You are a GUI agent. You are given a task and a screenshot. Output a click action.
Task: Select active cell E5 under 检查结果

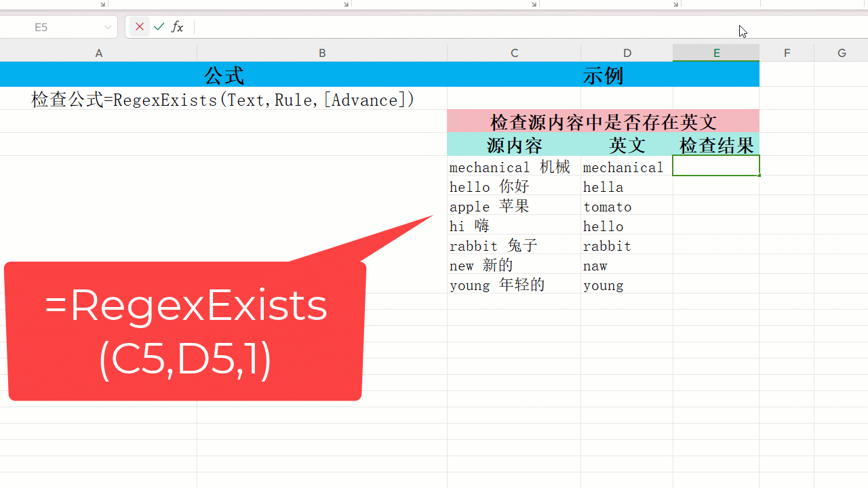point(716,166)
